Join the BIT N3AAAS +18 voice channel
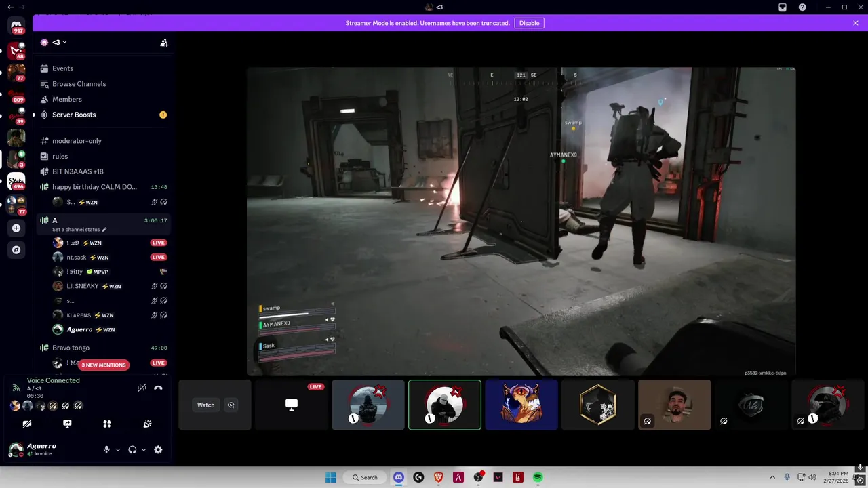 click(x=104, y=171)
